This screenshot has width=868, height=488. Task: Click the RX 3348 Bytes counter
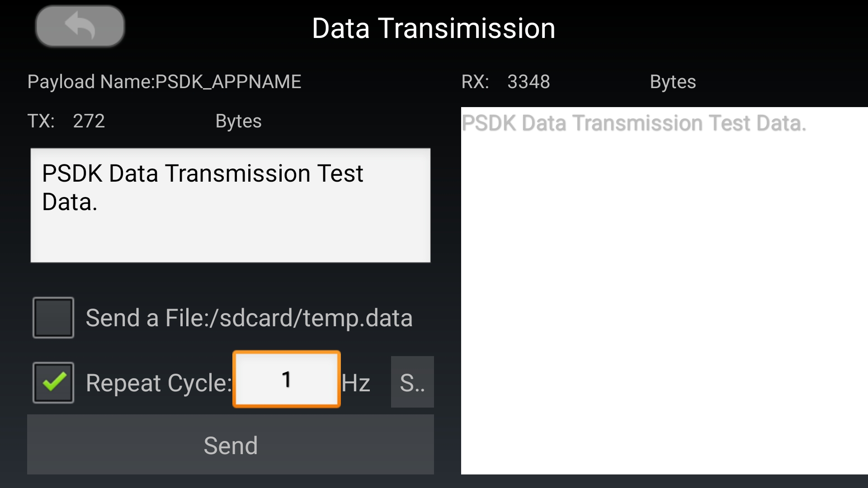point(579,82)
